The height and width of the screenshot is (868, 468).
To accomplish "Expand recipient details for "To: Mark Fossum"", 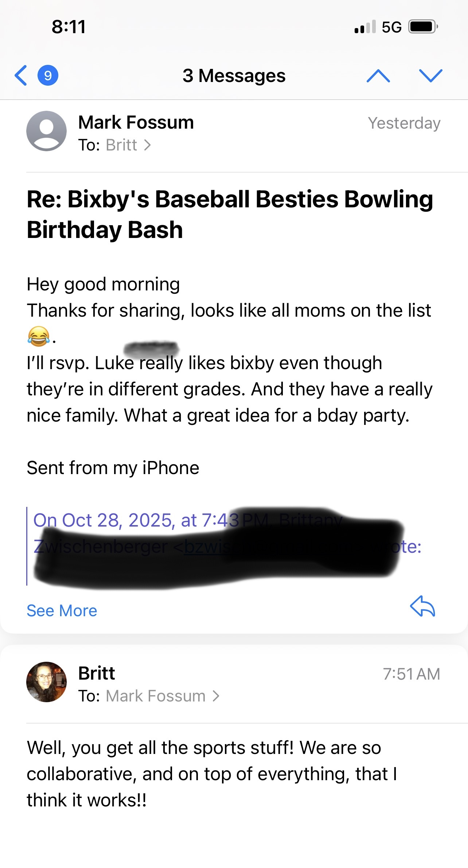I will (216, 696).
